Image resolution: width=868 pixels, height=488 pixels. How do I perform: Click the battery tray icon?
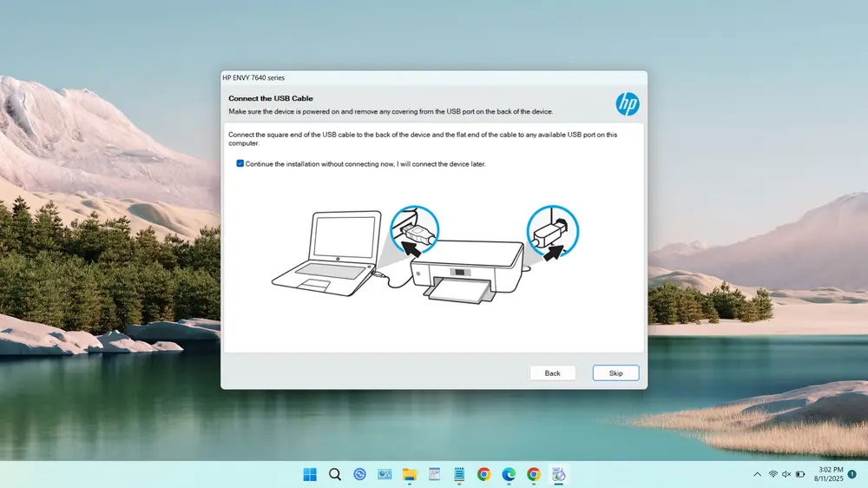(x=800, y=474)
